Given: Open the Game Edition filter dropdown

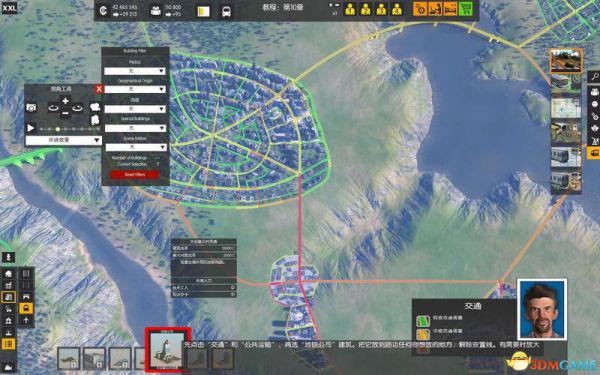Looking at the screenshot, I should click(x=136, y=147).
